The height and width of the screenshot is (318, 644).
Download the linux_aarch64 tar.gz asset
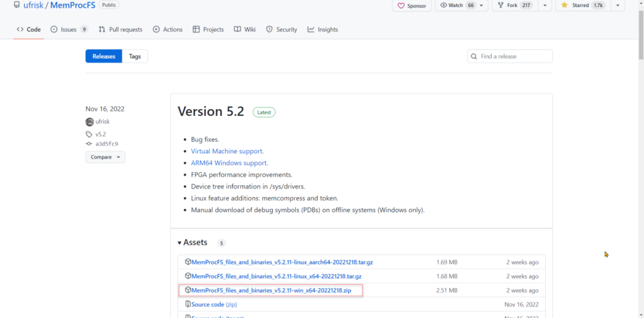point(282,262)
